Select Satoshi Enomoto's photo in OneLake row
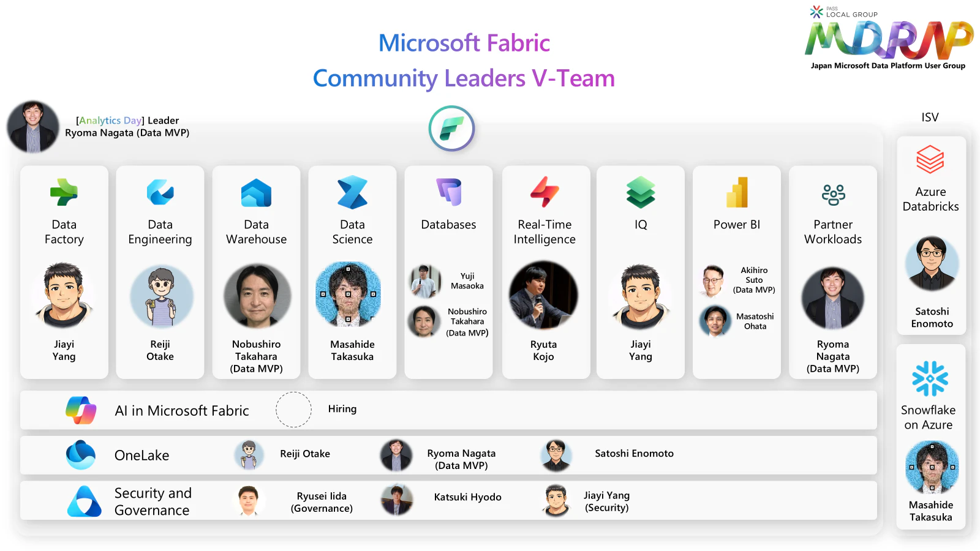 pos(556,455)
